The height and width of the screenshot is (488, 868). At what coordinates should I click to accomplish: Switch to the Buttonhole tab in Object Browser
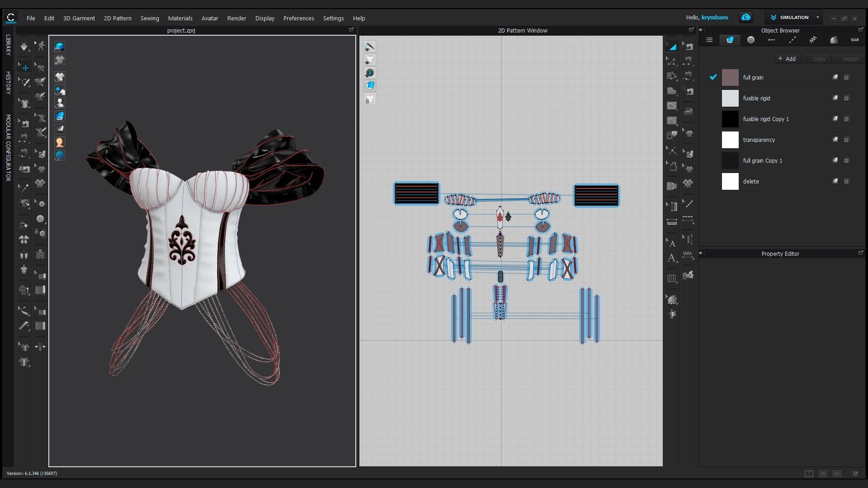[x=772, y=40]
